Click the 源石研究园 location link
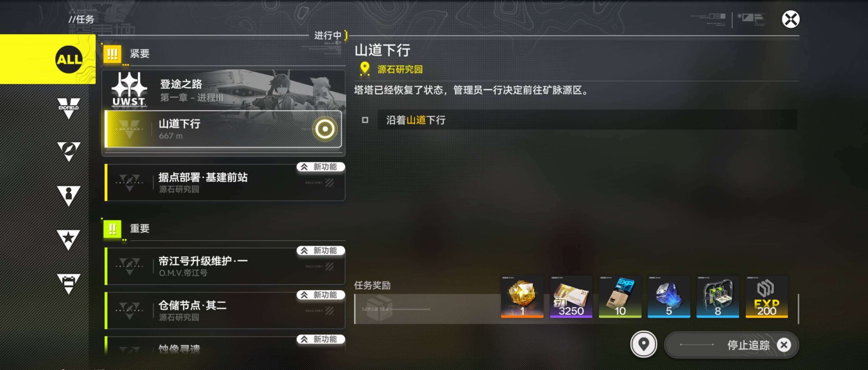The height and width of the screenshot is (370, 868). [x=400, y=69]
